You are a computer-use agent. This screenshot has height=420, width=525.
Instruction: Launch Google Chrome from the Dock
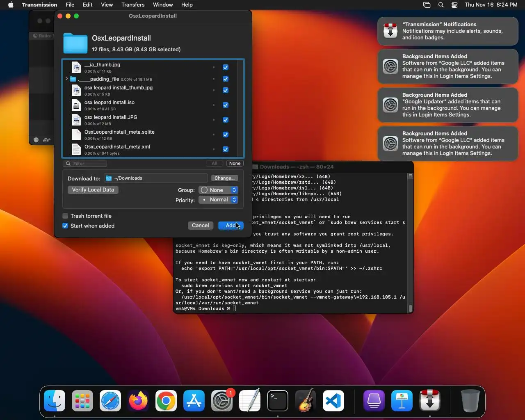(166, 401)
